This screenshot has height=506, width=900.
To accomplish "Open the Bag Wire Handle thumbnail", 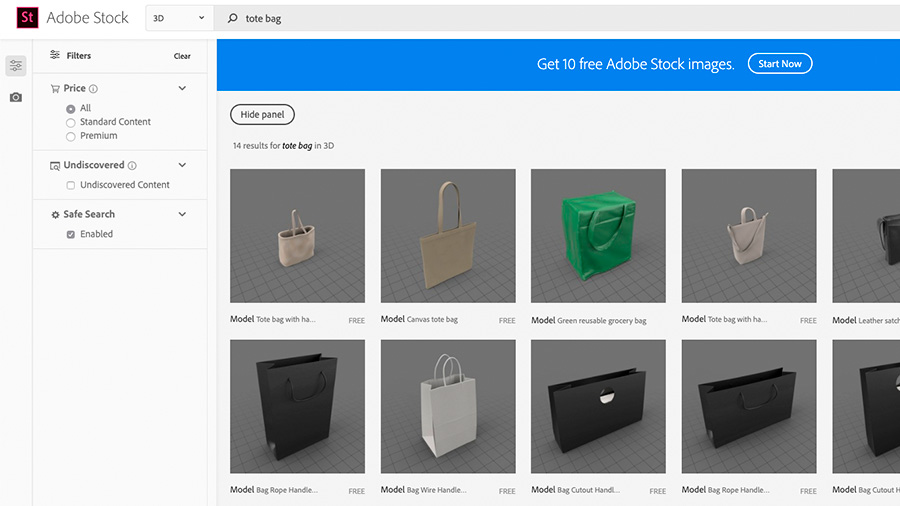I will click(x=448, y=406).
